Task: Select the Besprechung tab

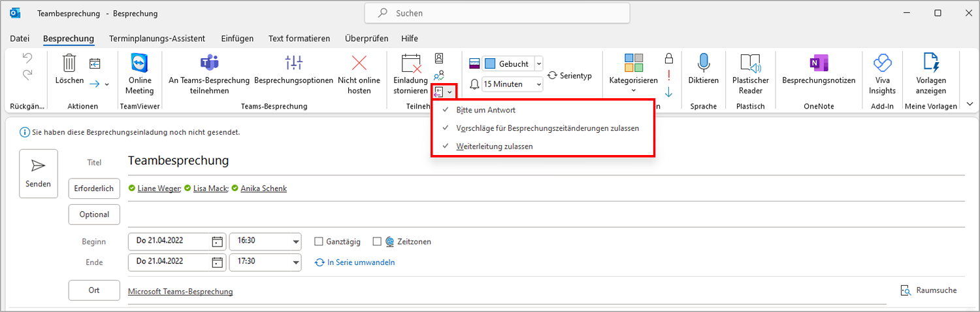Action: 69,39
